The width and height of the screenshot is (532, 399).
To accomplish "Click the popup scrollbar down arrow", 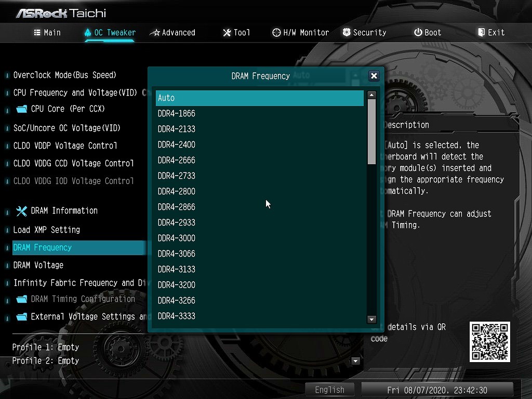I will pyautogui.click(x=371, y=320).
